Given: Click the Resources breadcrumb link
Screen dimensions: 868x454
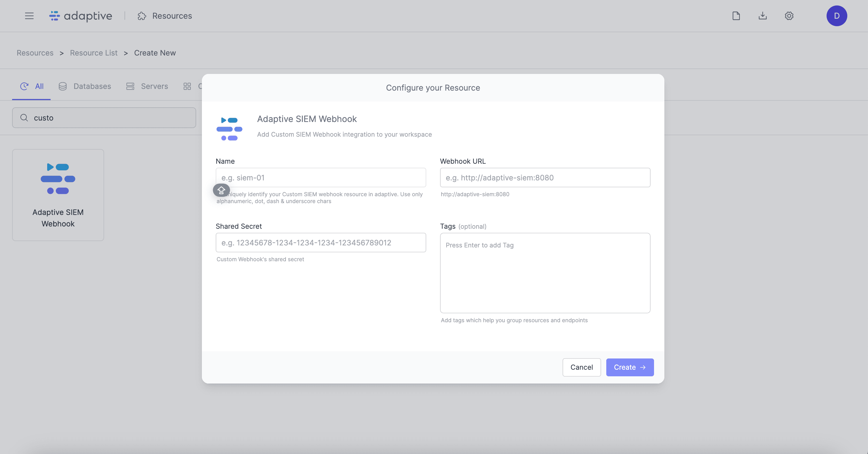Looking at the screenshot, I should [x=35, y=53].
